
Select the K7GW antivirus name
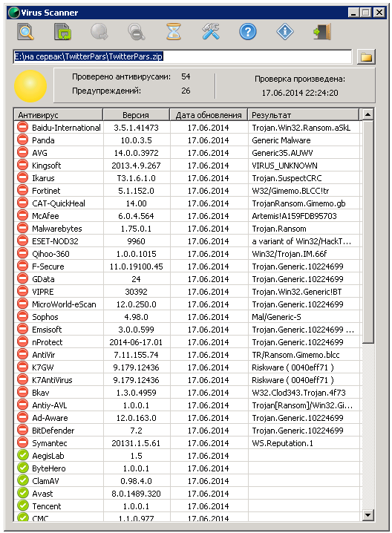(43, 367)
